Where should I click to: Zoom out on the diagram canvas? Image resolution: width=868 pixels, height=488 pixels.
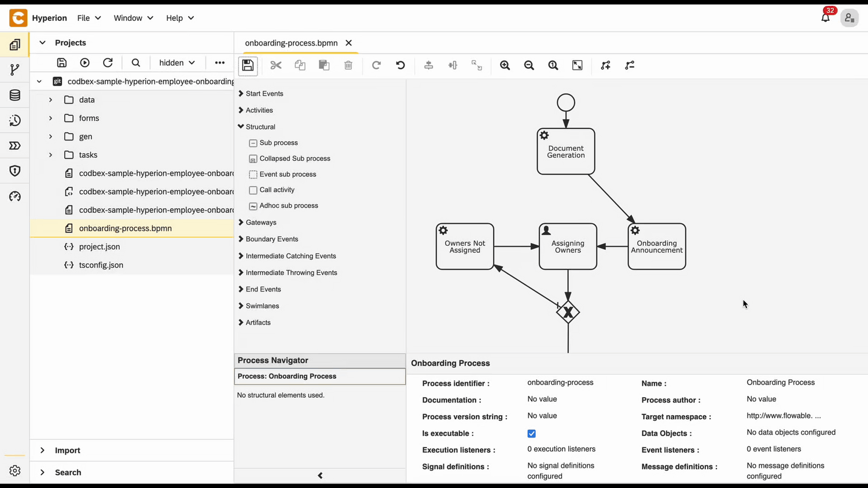pos(529,65)
